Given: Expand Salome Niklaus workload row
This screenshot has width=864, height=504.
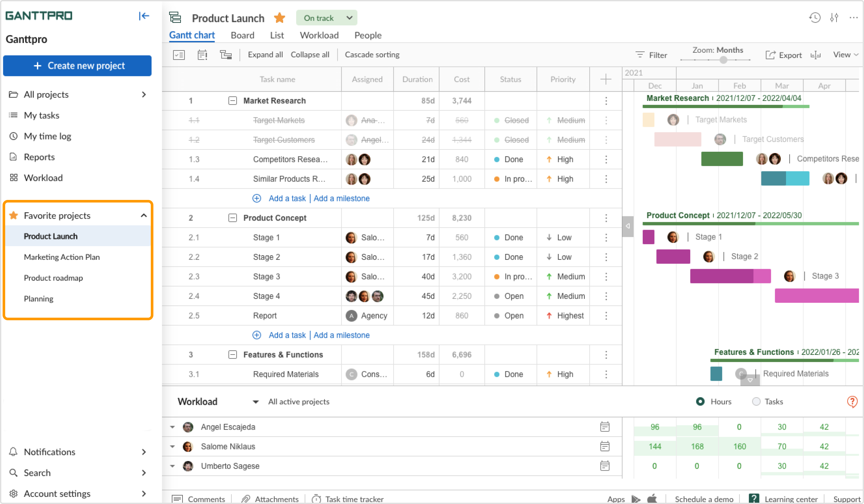Looking at the screenshot, I should click(x=172, y=446).
